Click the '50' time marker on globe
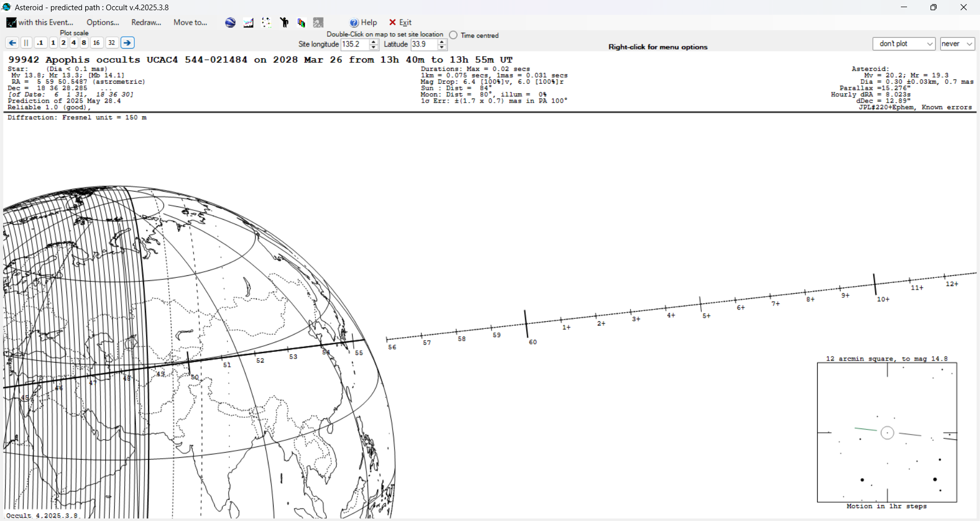 (x=194, y=377)
